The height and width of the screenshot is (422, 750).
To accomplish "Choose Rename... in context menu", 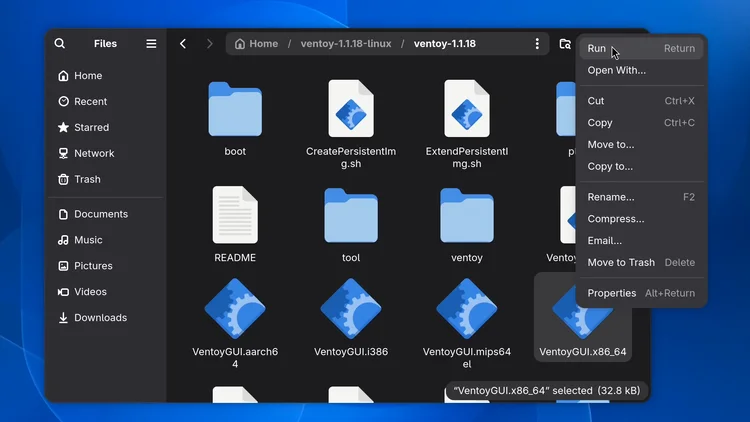I will coord(641,197).
